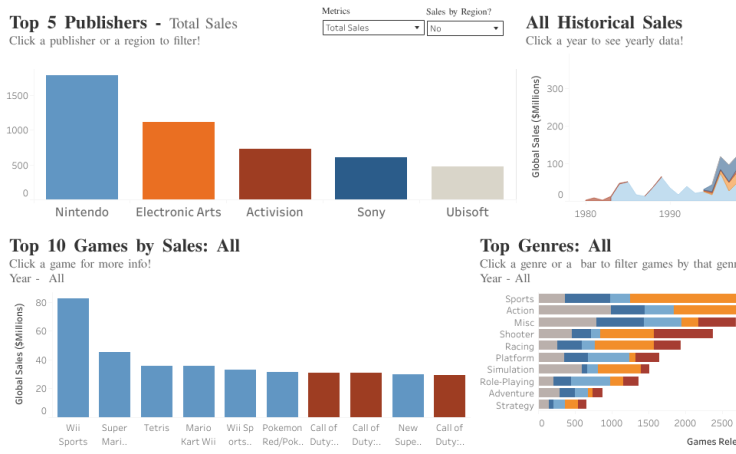This screenshot has width=736, height=454.
Task: Click the Nintendo axis label
Action: pos(82,212)
